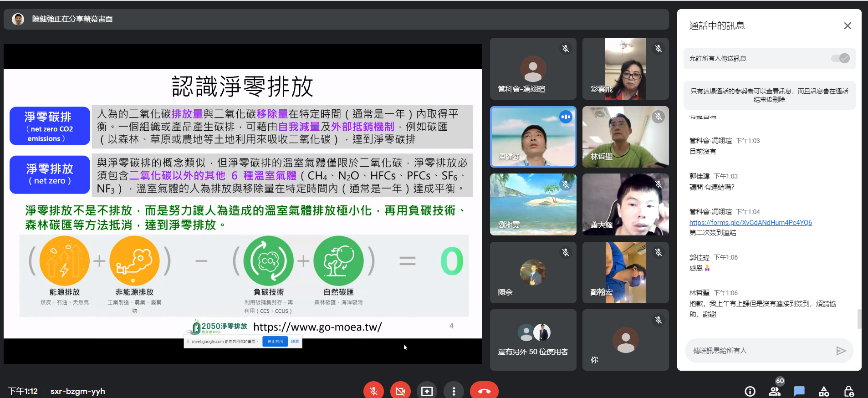Click muted mic icon on 彩雲飛 tile
Screen dimensions: 868x398
coord(659,49)
